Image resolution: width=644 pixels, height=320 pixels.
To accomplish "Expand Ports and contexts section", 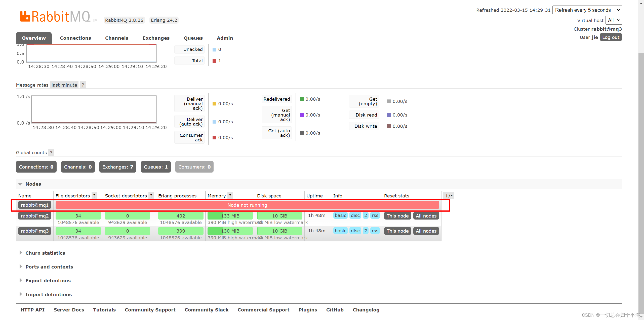I will (x=49, y=267).
